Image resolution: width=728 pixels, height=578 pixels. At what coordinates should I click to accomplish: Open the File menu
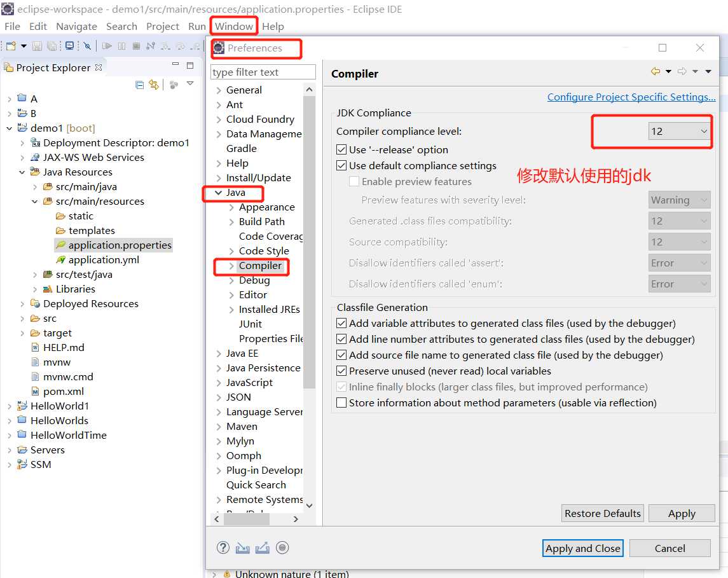point(12,27)
